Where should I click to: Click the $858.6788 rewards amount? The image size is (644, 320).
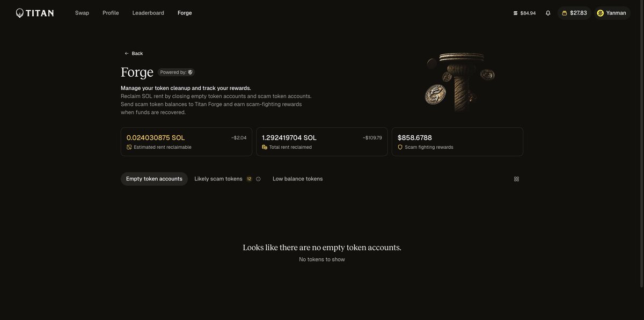415,137
